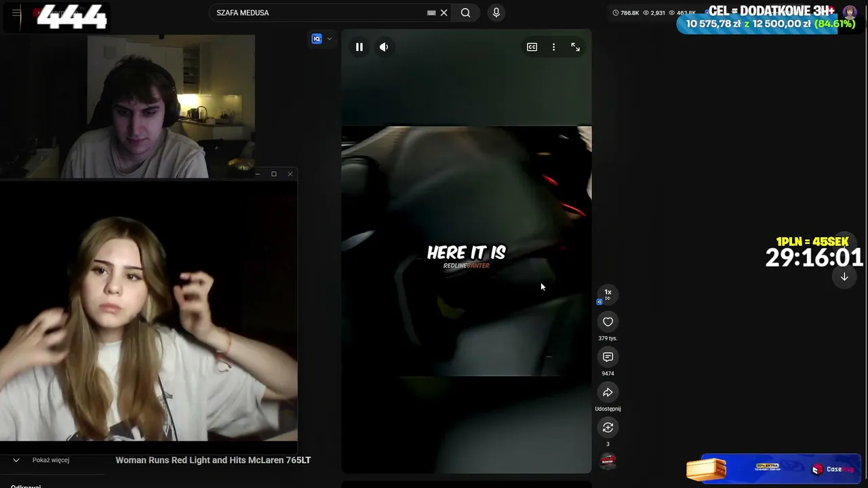
Task: Mute the Shorts video volume
Action: coord(384,47)
